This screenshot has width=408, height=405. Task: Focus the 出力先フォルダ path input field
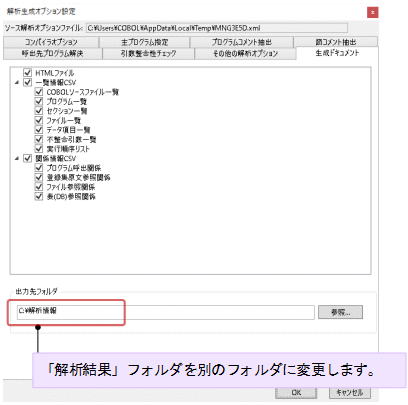166,312
